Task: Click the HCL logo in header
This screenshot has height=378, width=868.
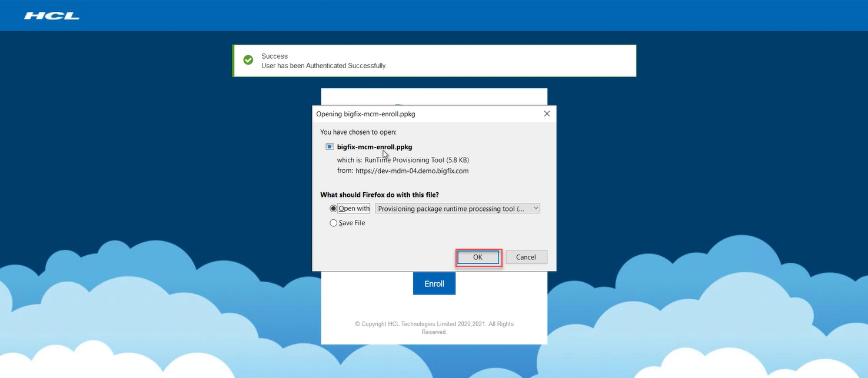Action: 52,16
